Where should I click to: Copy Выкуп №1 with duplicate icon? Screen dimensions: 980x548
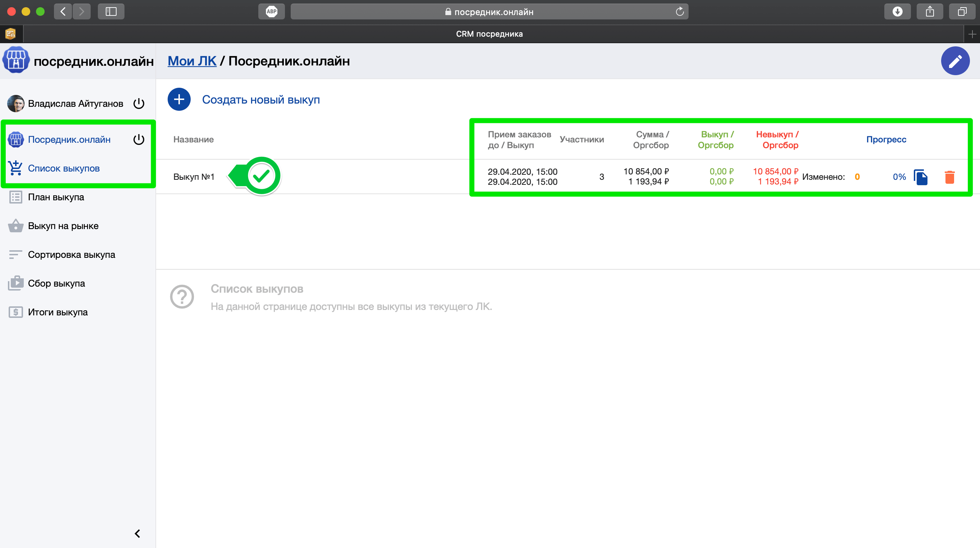pos(921,177)
